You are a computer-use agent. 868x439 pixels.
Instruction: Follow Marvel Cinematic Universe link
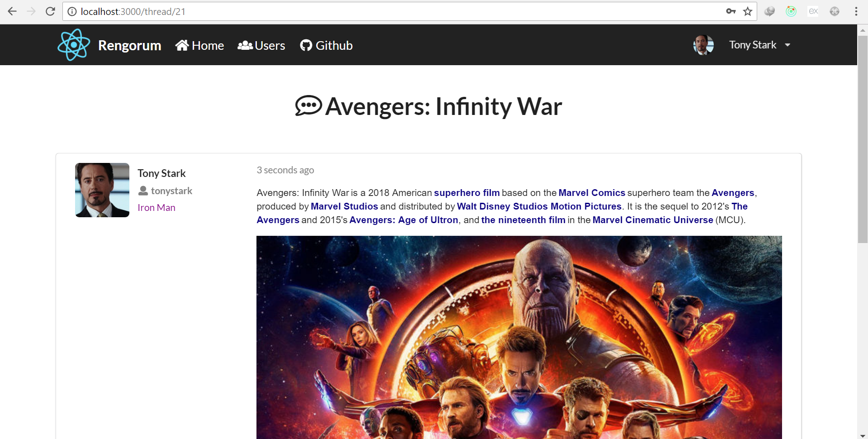653,220
